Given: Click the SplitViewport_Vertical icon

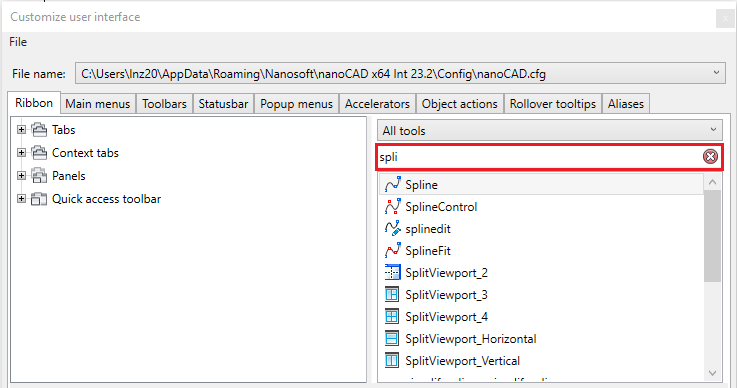Looking at the screenshot, I should [392, 361].
